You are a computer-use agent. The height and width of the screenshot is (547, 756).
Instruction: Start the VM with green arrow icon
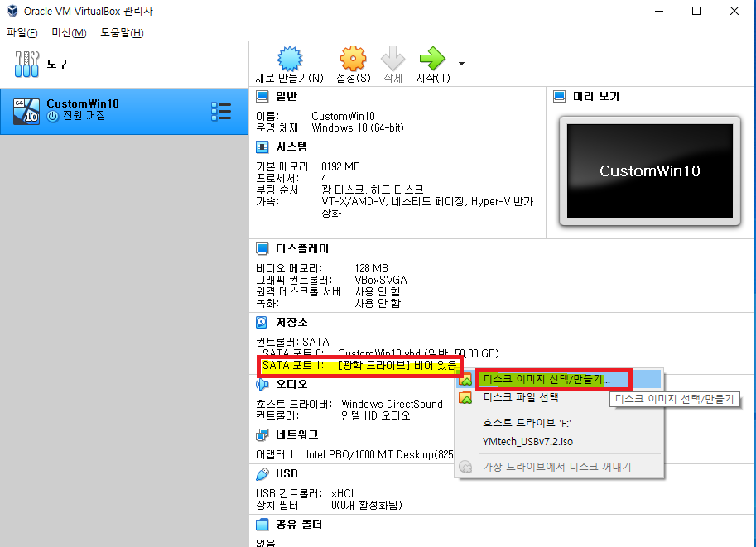[x=432, y=59]
